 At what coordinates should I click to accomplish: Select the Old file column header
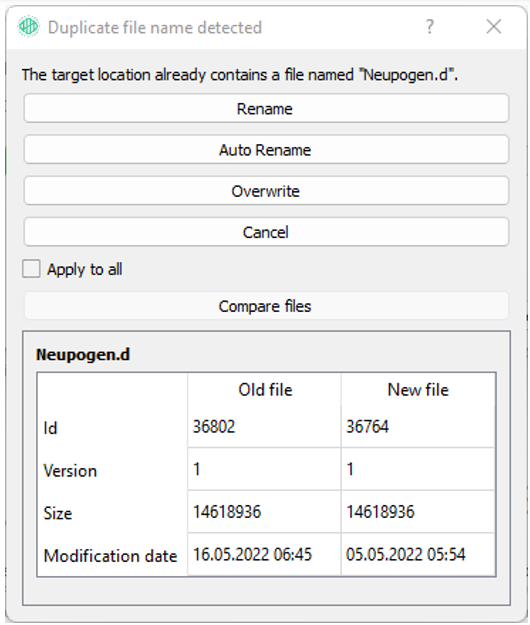tap(265, 390)
